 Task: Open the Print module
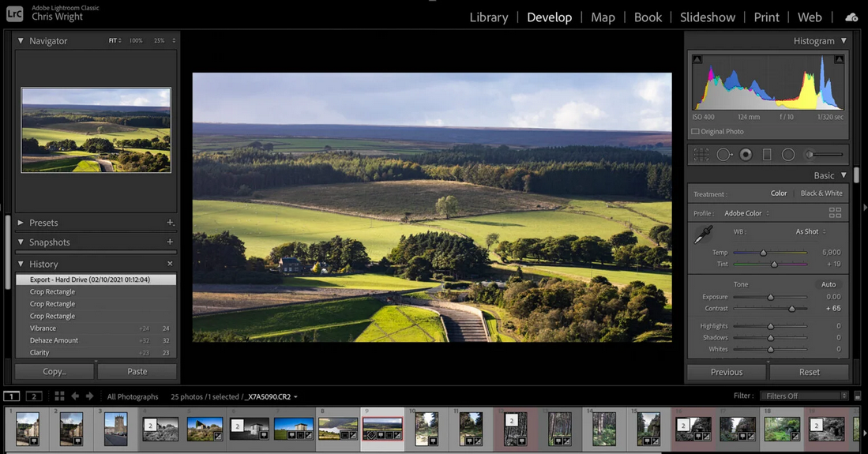coord(766,17)
